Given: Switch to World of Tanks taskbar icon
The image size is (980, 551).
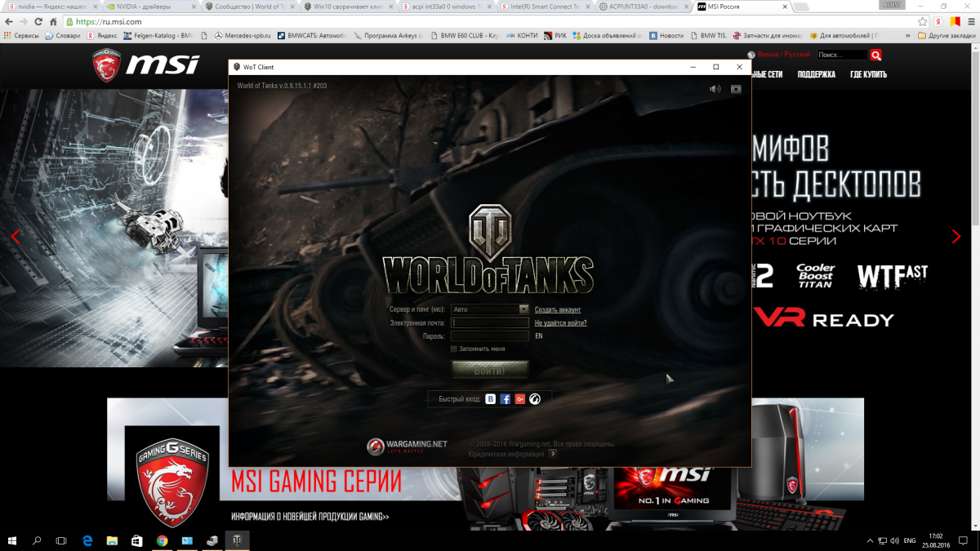Looking at the screenshot, I should (x=237, y=540).
